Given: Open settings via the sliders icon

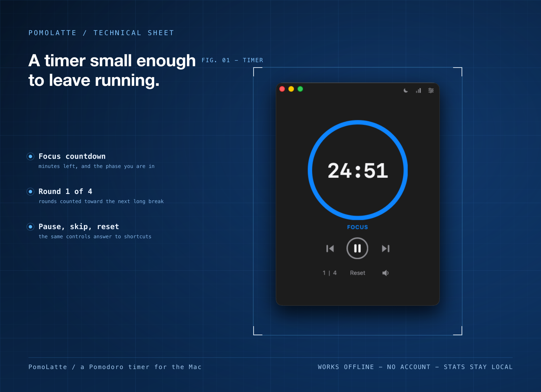Looking at the screenshot, I should [431, 91].
